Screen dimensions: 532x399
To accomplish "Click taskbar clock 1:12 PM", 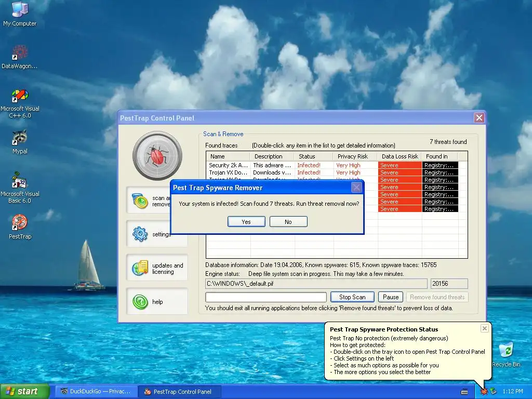I will pos(513,392).
